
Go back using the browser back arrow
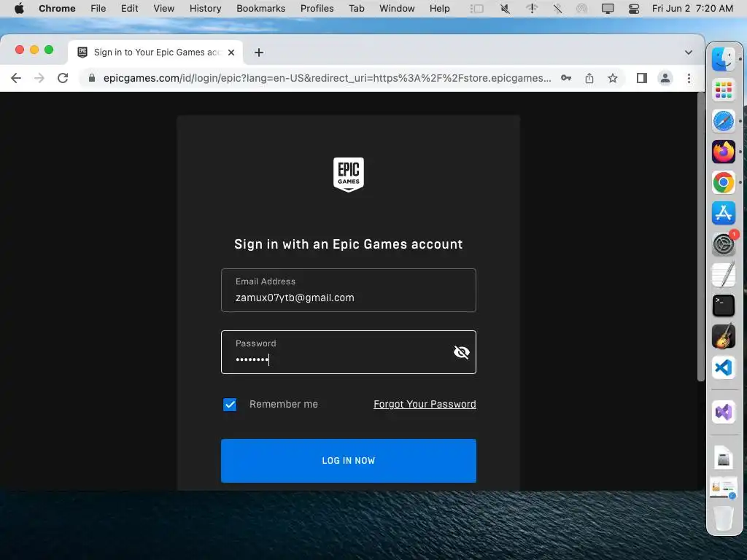tap(16, 78)
